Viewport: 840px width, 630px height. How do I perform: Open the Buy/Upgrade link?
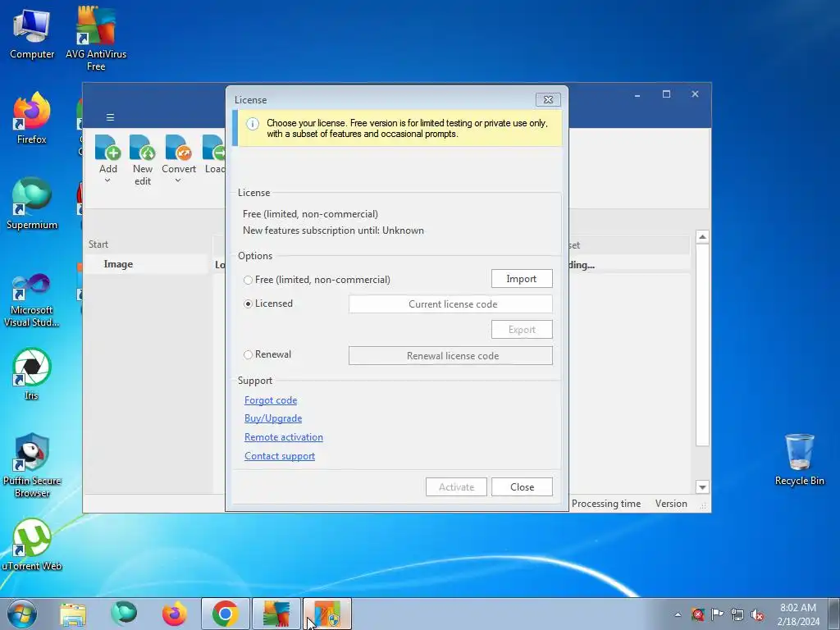click(x=273, y=418)
